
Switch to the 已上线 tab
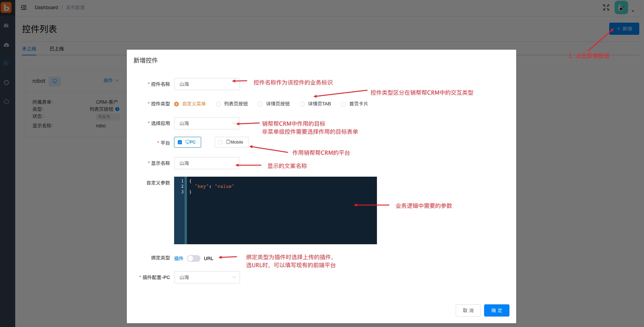click(x=56, y=48)
